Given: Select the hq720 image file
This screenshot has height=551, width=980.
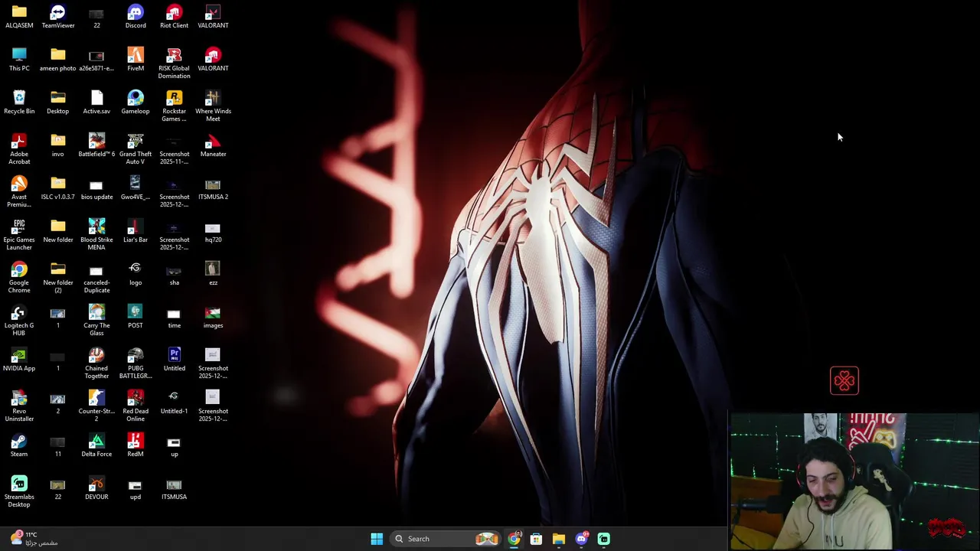Looking at the screenshot, I should (213, 231).
